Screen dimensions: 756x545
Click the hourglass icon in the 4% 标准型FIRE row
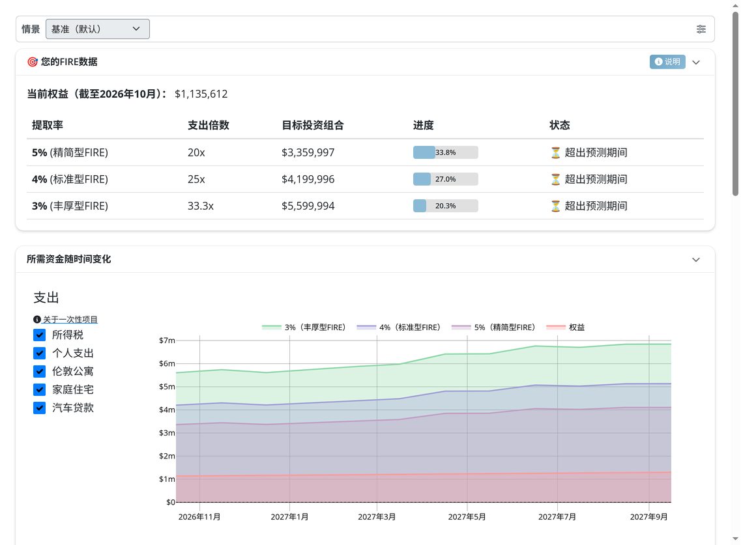[x=555, y=179]
